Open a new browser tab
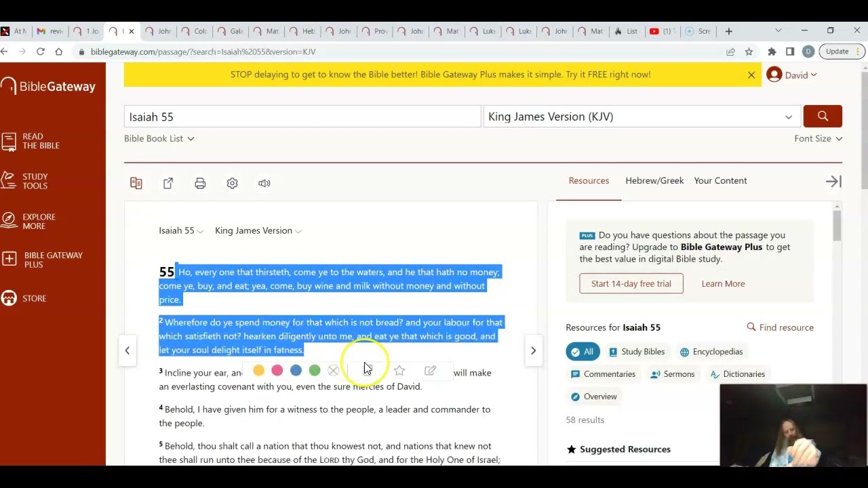 pos(729,31)
